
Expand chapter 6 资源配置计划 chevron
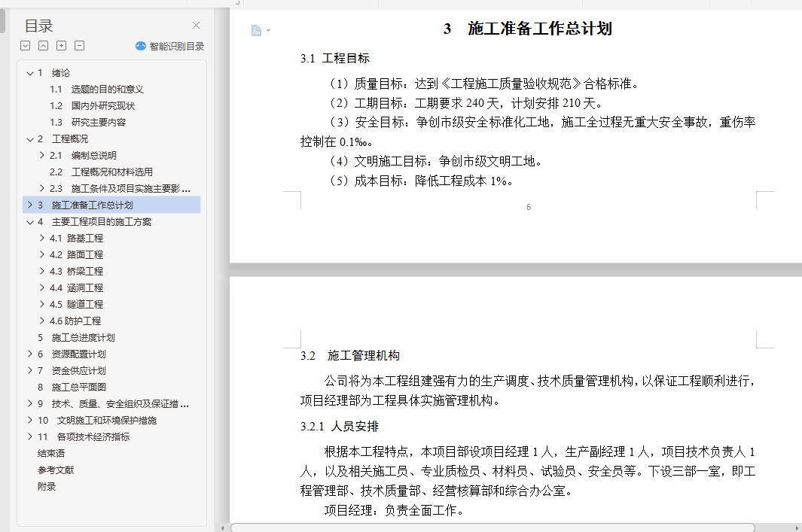[30, 354]
